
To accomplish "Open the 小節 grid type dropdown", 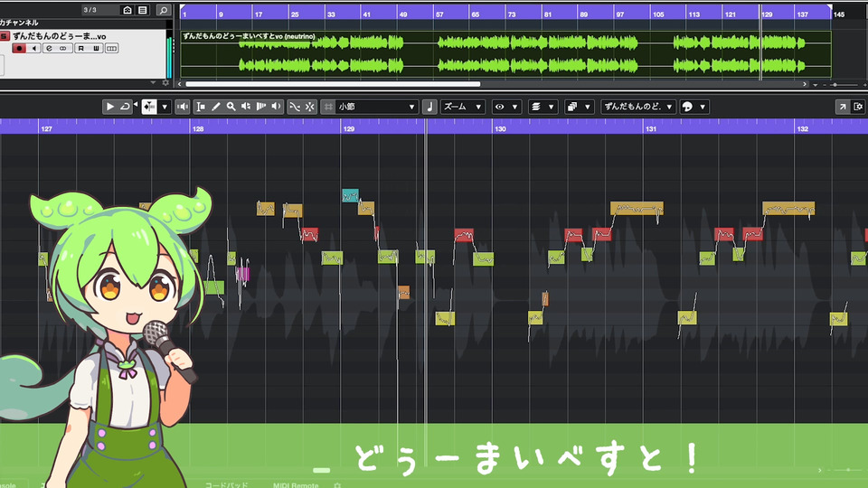I will [376, 107].
